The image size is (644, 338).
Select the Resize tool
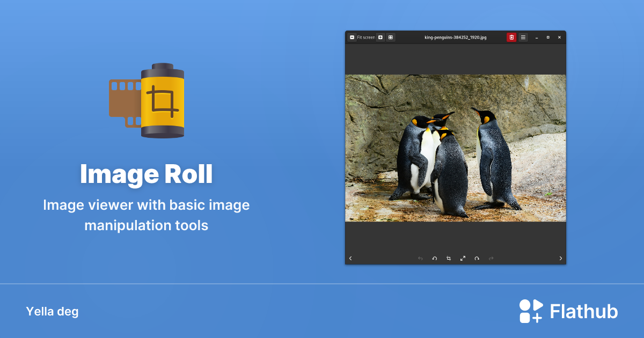pos(463,258)
